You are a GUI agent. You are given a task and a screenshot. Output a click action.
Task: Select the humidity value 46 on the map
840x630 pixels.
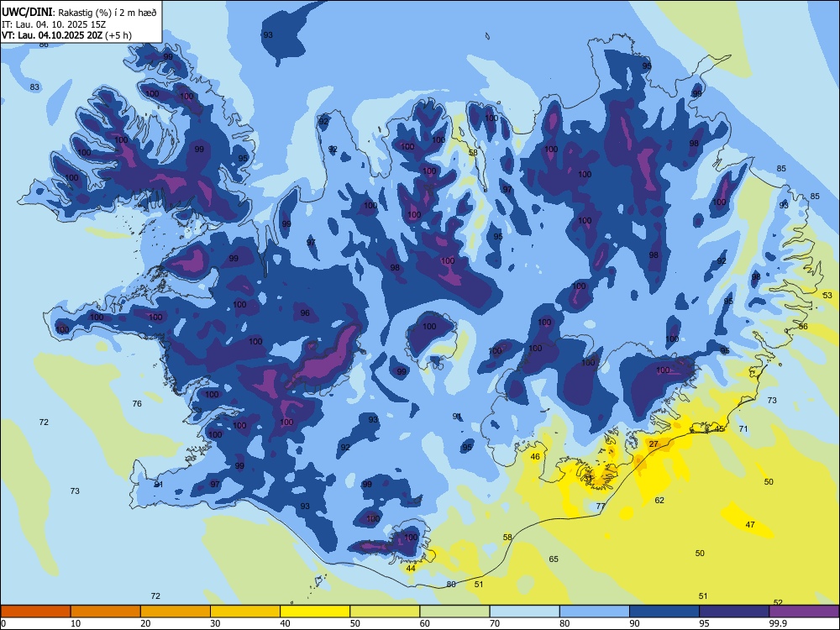[x=535, y=456]
